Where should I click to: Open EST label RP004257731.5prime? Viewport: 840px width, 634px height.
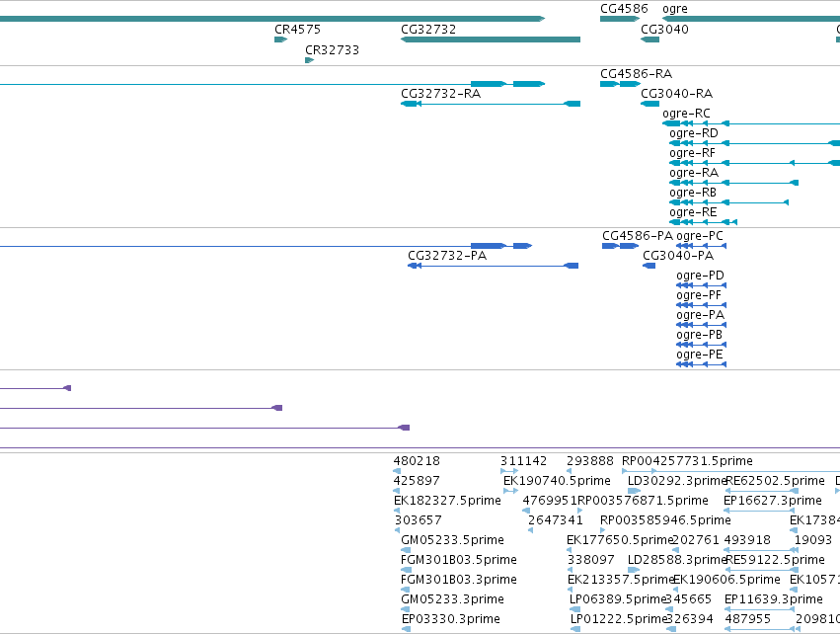(x=687, y=461)
